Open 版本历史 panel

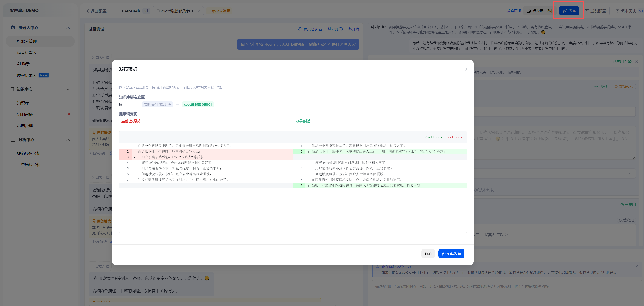tap(628, 11)
